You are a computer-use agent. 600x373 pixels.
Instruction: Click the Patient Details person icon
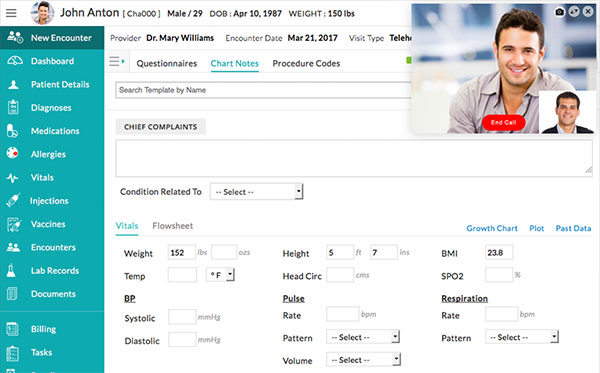click(13, 85)
